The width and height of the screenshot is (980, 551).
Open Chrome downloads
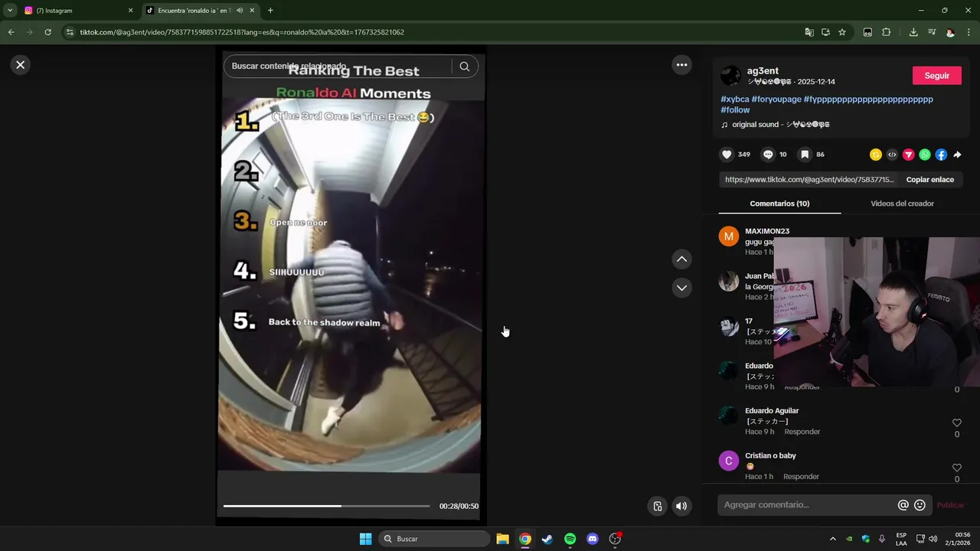913,32
